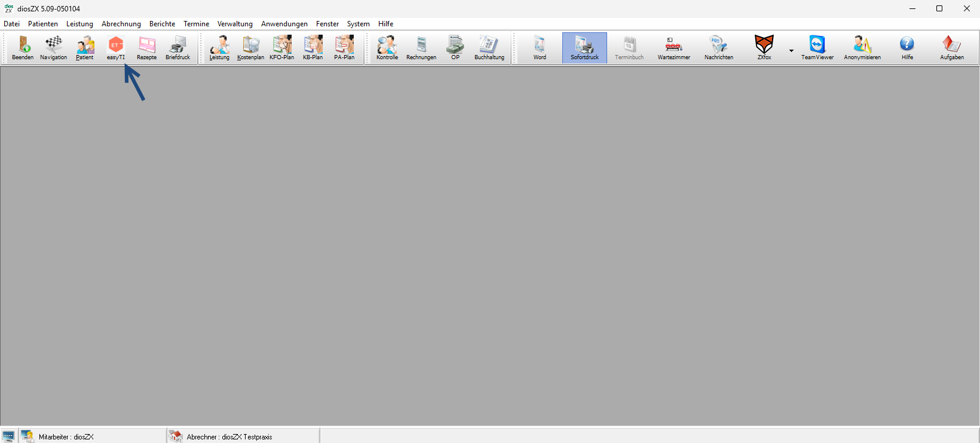The width and height of the screenshot is (980, 443).
Task: Expand the dropdown arrow beside ZXfox
Action: [x=791, y=51]
